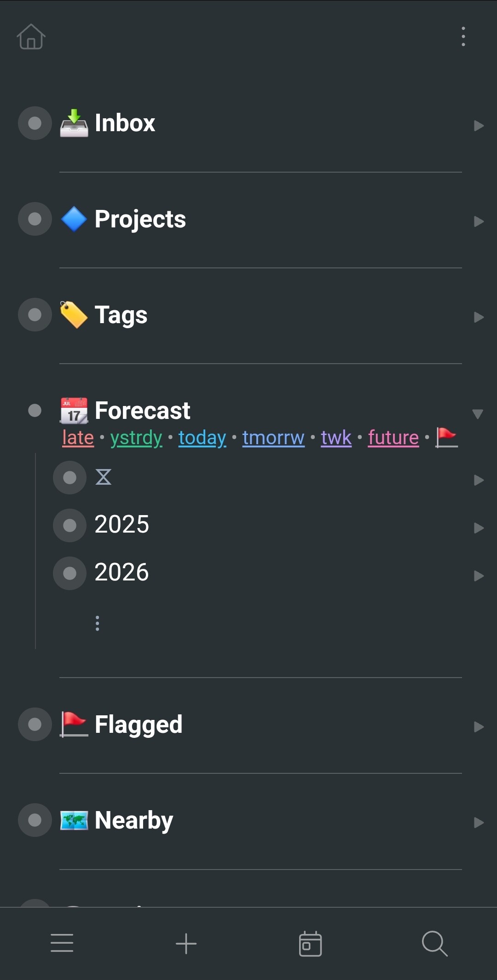Add a new item with plus icon

coord(186,943)
